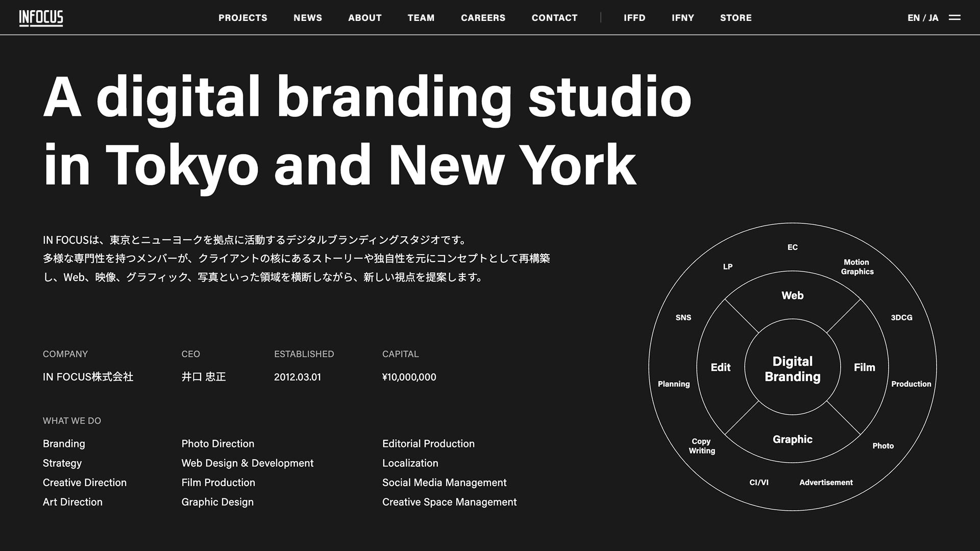Select the Web segment in diagram

click(792, 295)
